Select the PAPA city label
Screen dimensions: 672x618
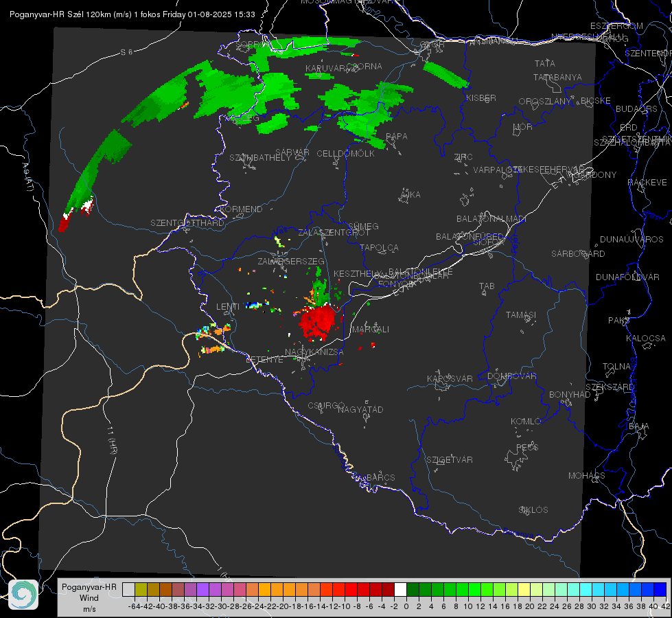pos(397,136)
